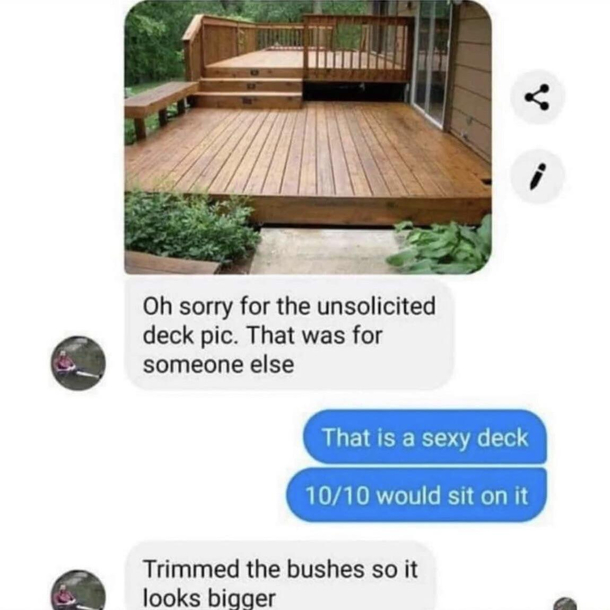This screenshot has height=610, width=610.
Task: Tap the green bushes in photo
Action: (190, 226)
